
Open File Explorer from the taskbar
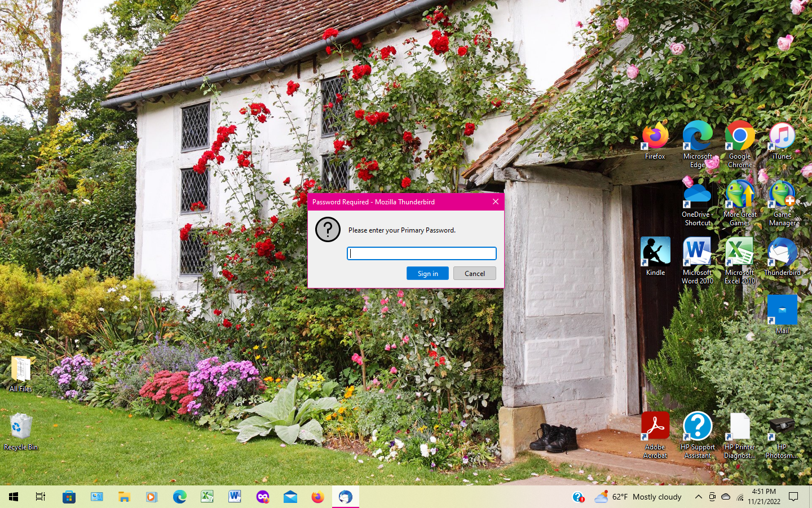coord(124,497)
